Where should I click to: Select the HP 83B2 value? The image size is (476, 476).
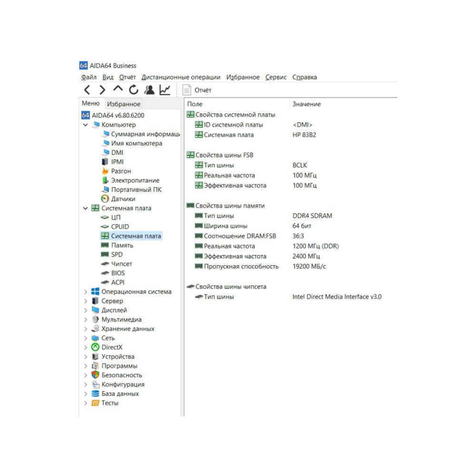click(304, 135)
